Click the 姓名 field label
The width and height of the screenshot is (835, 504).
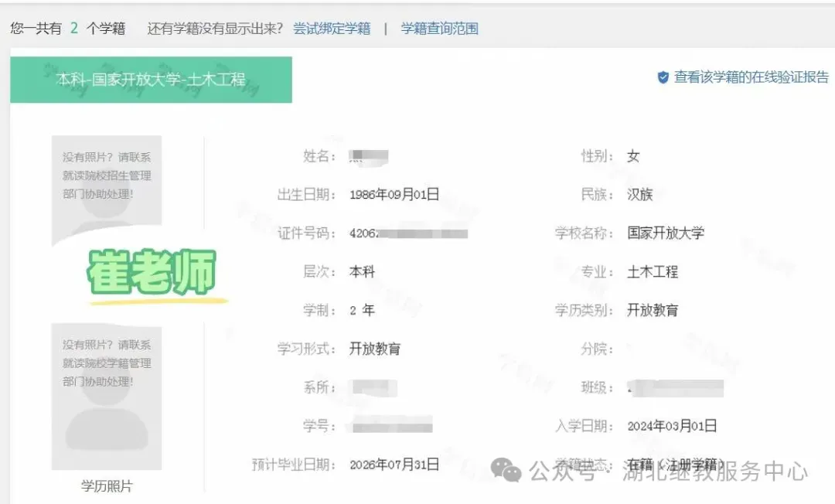click(x=319, y=156)
